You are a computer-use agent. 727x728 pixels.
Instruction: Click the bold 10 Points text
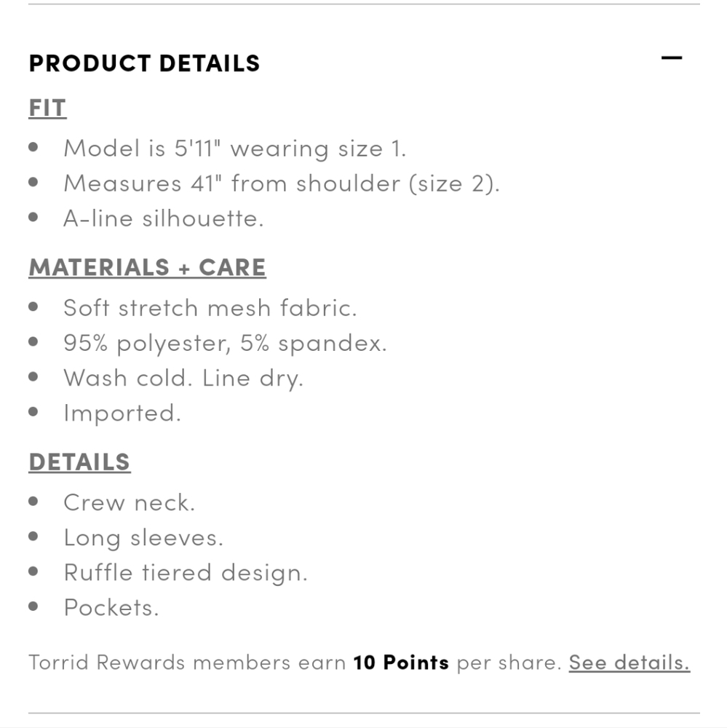[x=401, y=662]
